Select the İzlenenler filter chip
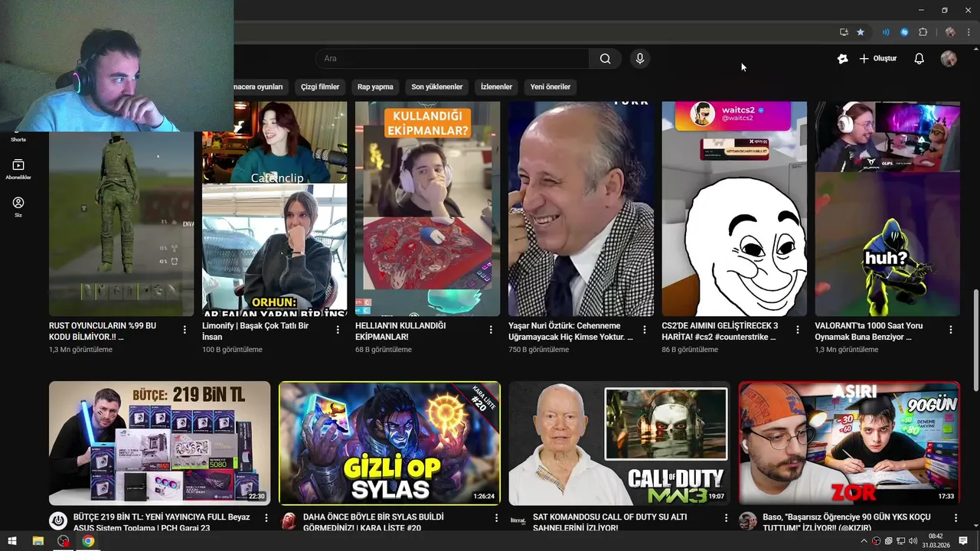 point(496,86)
